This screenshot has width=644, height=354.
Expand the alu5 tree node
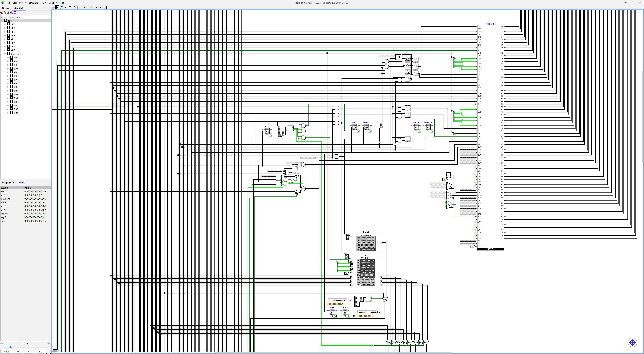pyautogui.click(x=5, y=43)
